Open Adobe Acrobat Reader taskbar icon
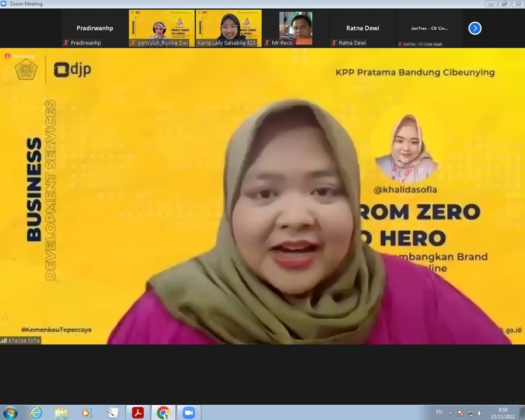 click(138, 412)
